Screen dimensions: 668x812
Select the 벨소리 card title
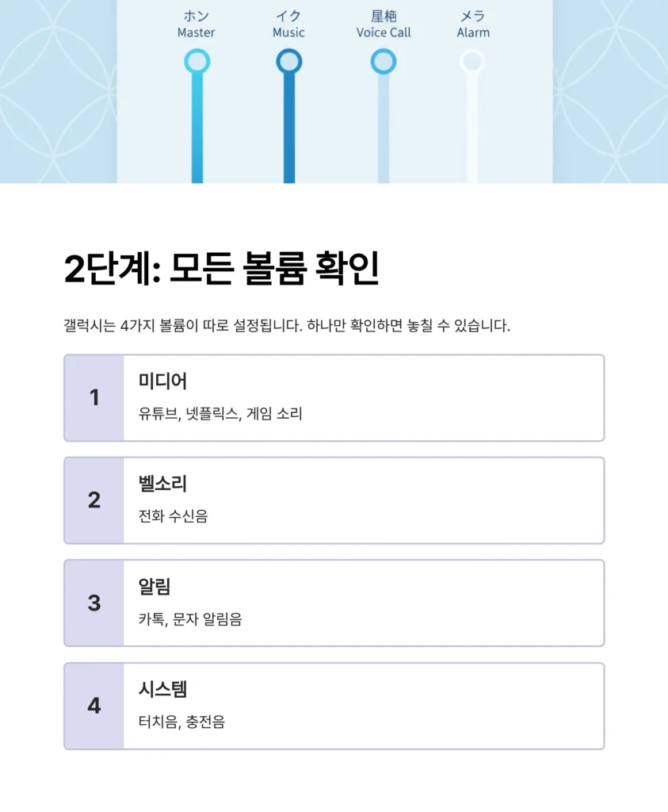pos(162,484)
